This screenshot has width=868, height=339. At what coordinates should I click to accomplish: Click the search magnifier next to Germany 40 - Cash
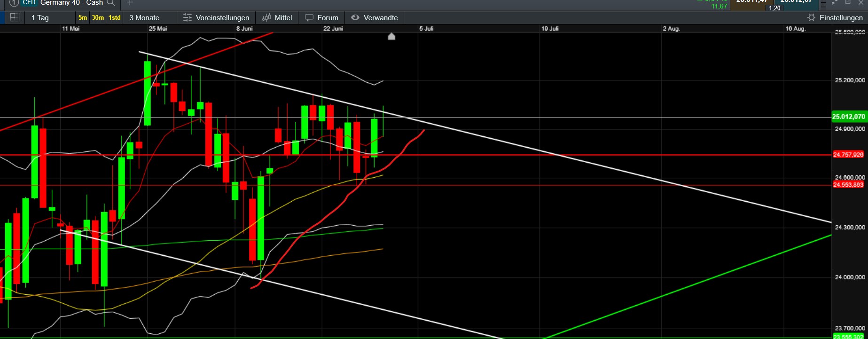pyautogui.click(x=111, y=3)
